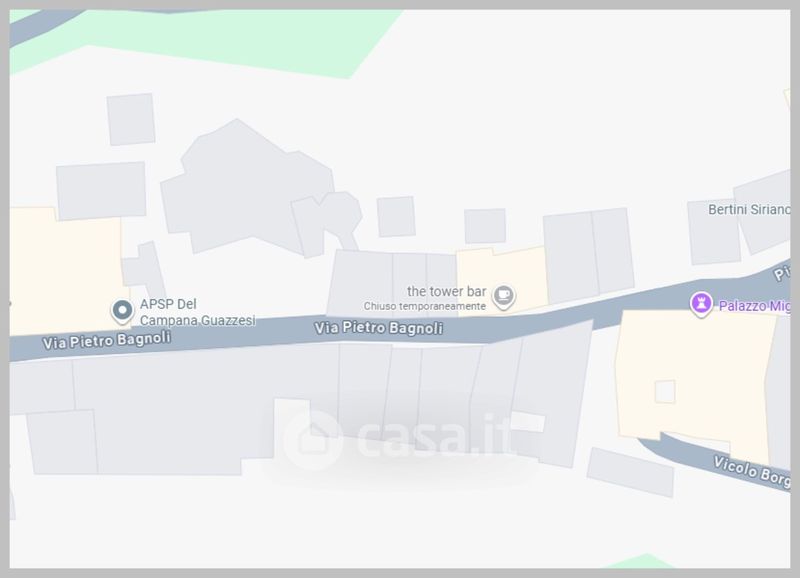This screenshot has width=800, height=578.
Task: Click the casa.it house logo watermark
Action: pyautogui.click(x=313, y=439)
